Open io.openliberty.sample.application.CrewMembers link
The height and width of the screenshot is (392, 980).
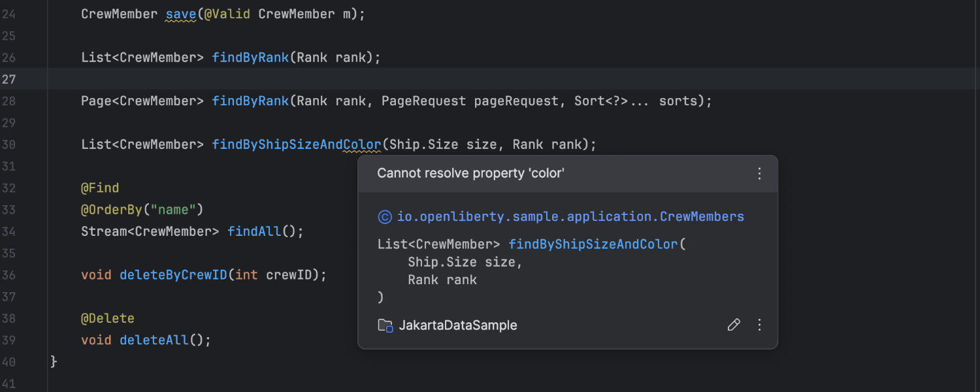tap(570, 217)
